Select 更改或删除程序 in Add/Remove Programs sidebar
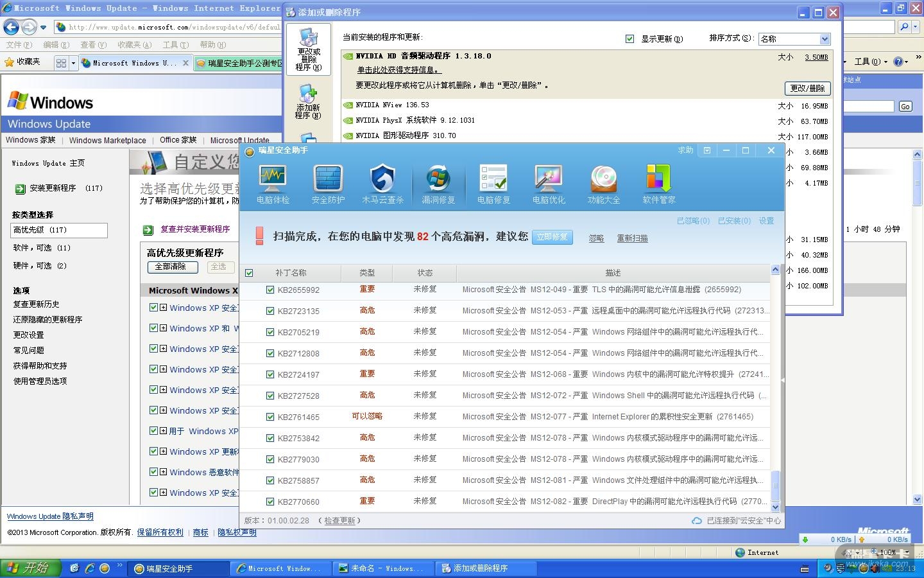The image size is (924, 578). (309, 49)
